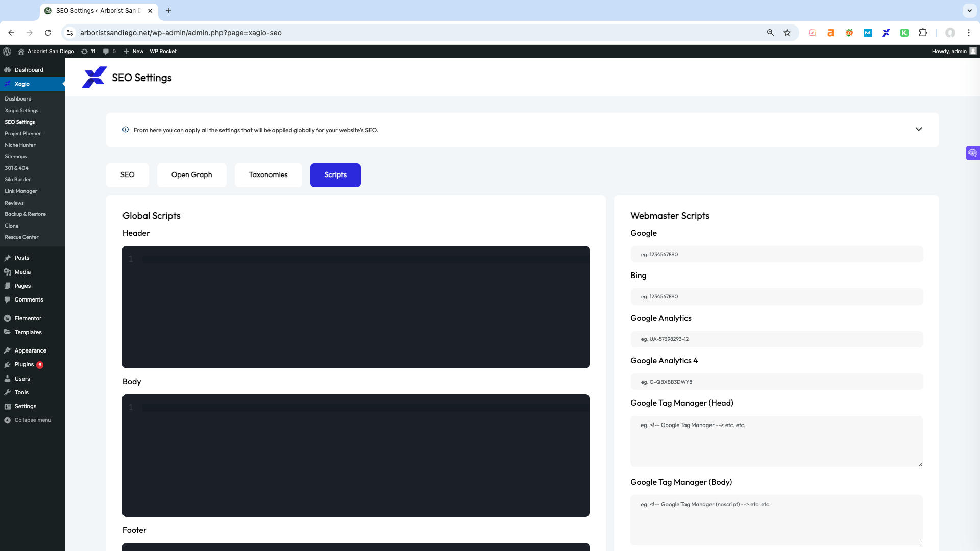Open site information icon in address bar
The image size is (980, 551).
(x=70, y=33)
